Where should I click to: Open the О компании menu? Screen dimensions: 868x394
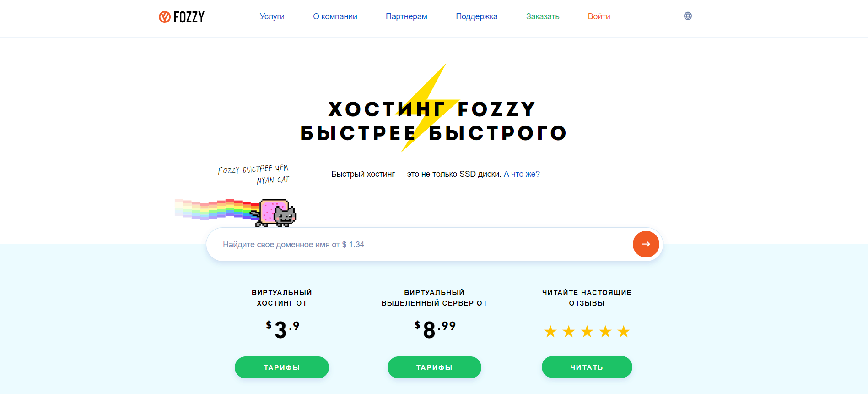click(335, 16)
